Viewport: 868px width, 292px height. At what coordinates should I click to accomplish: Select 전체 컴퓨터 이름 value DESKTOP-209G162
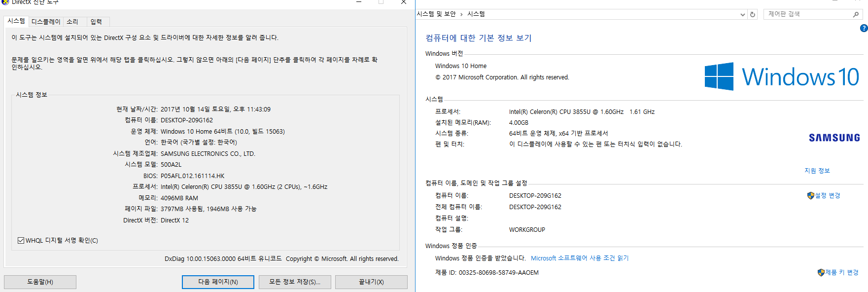pos(535,207)
